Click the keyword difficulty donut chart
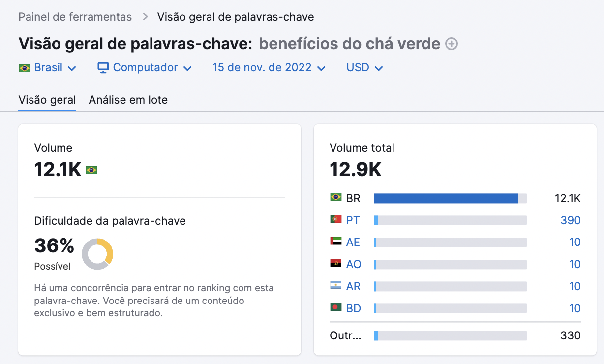Image resolution: width=604 pixels, height=364 pixels. (97, 254)
